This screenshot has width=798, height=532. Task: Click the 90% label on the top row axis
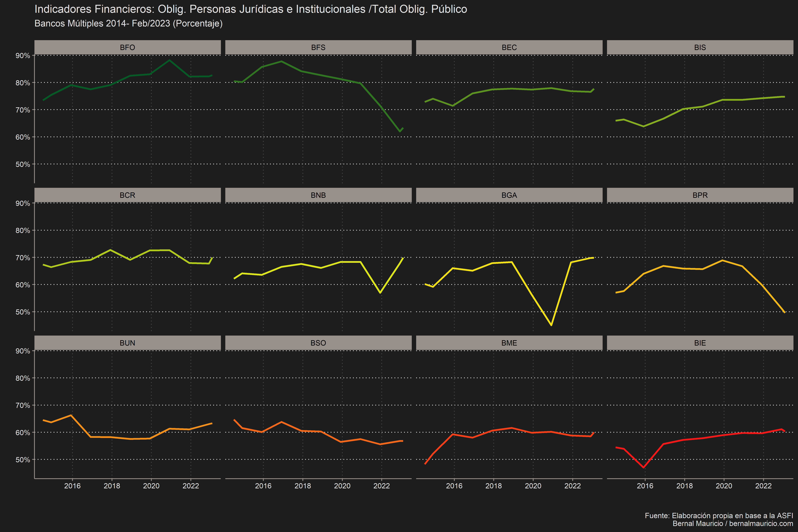23,56
